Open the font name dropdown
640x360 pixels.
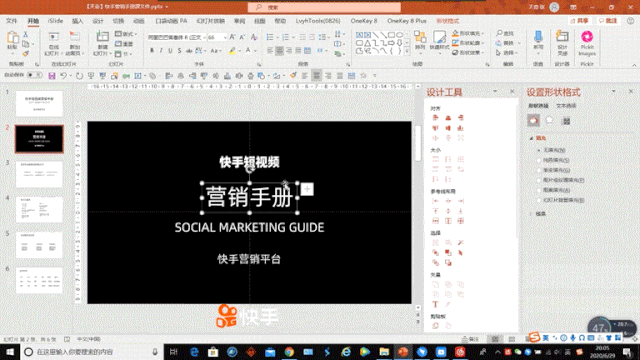[204, 38]
